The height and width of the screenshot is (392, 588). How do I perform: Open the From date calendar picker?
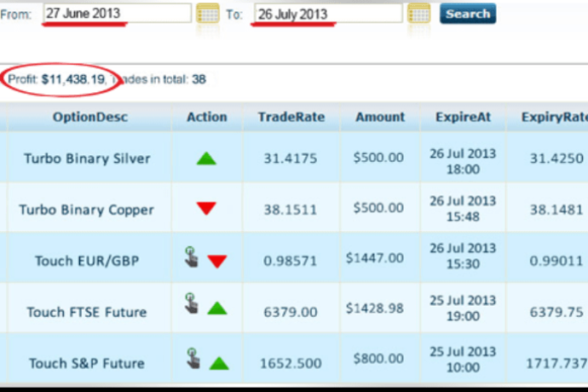(x=208, y=14)
